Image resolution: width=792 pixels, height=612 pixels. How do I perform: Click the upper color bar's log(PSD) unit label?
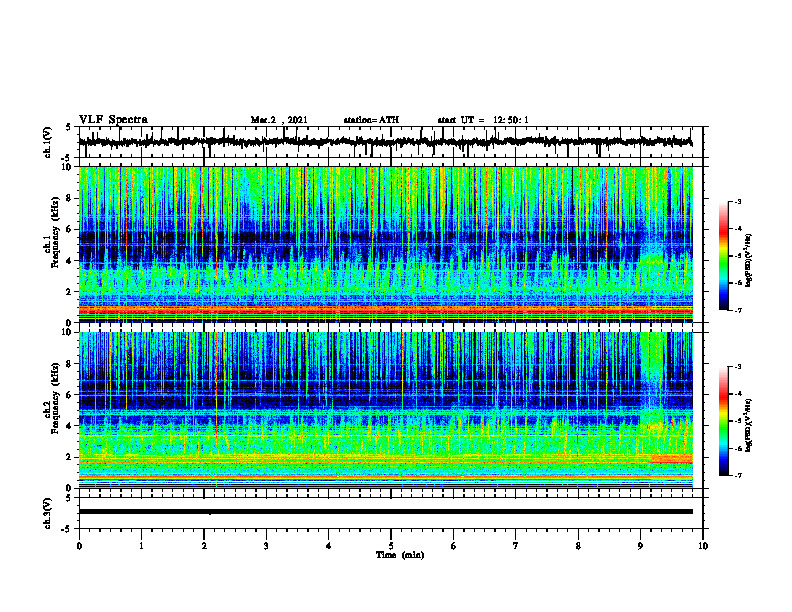[x=749, y=260]
